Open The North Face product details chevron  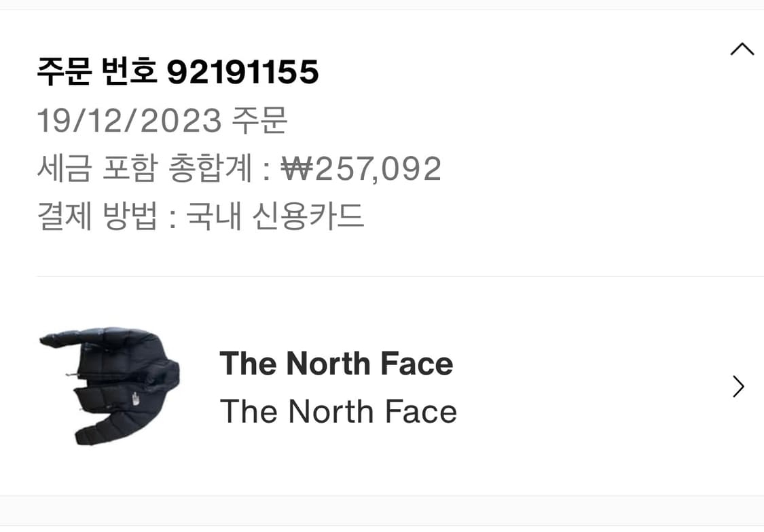[738, 386]
